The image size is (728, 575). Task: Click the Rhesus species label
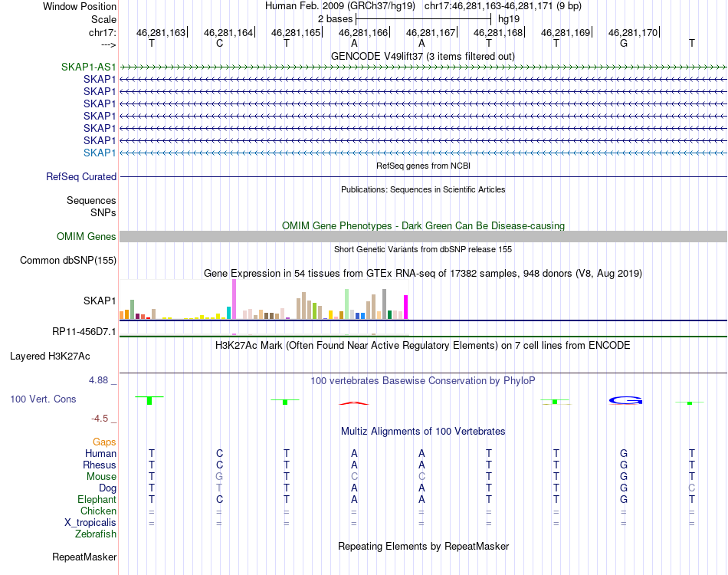[100, 465]
